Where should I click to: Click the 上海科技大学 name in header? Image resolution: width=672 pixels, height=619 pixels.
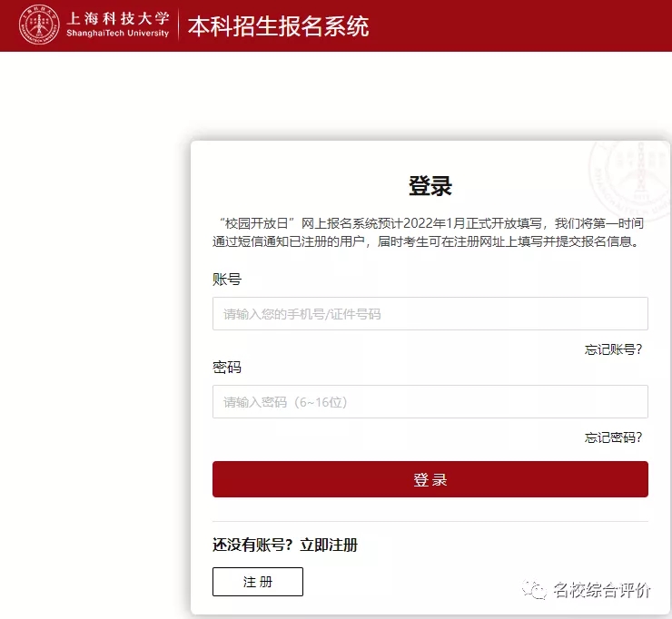(117, 18)
